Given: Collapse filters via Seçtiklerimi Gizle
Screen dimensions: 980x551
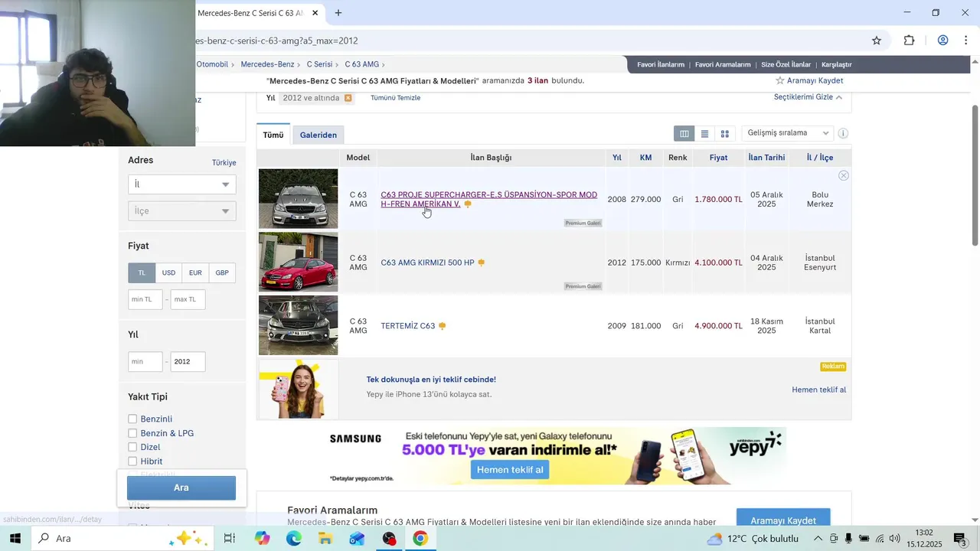Looking at the screenshot, I should coord(808,97).
